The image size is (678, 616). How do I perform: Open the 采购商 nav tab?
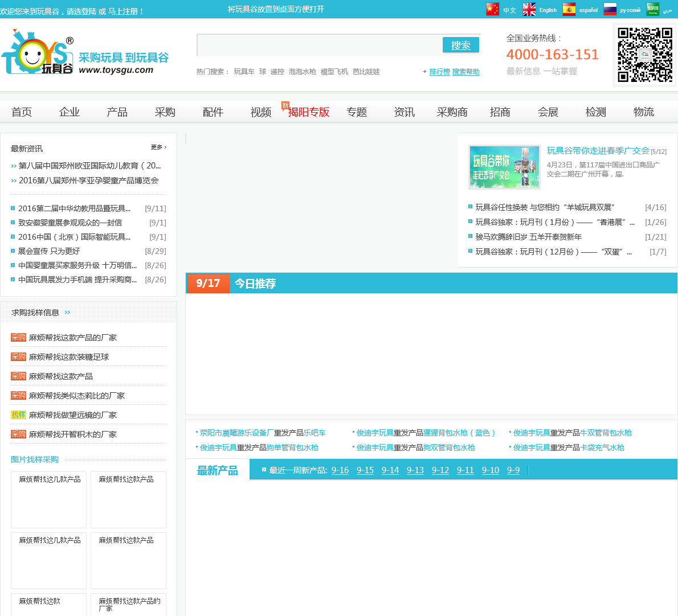[452, 112]
